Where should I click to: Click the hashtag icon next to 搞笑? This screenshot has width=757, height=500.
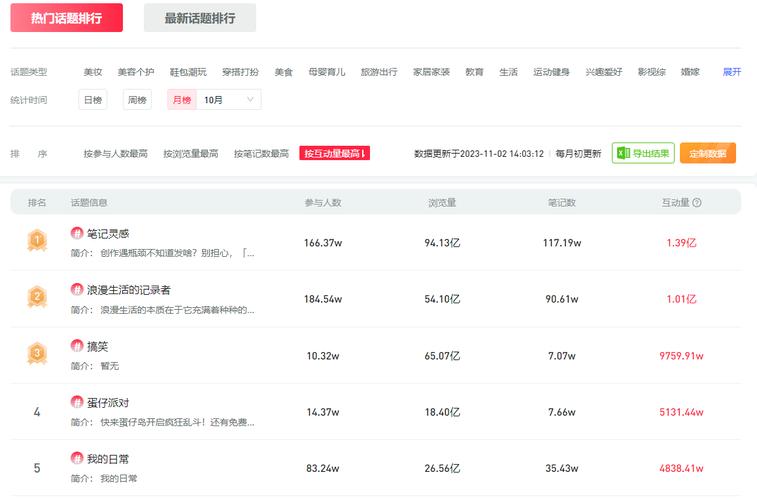click(77, 345)
